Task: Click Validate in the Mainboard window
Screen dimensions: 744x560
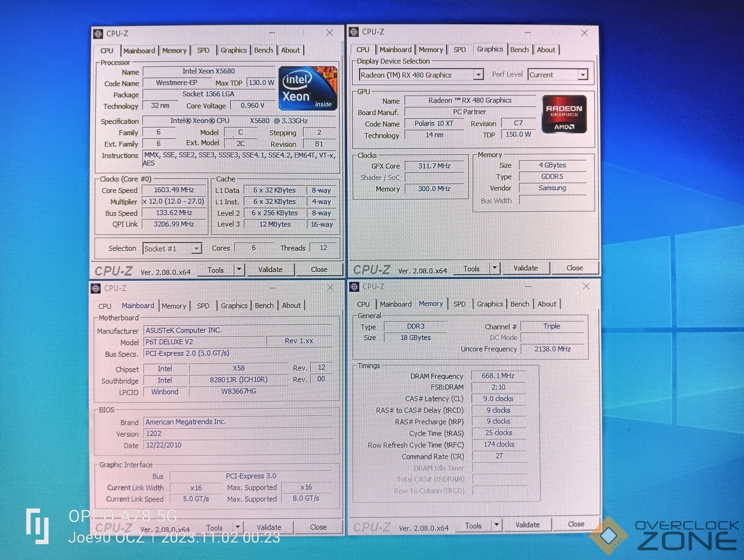Action: click(x=269, y=527)
